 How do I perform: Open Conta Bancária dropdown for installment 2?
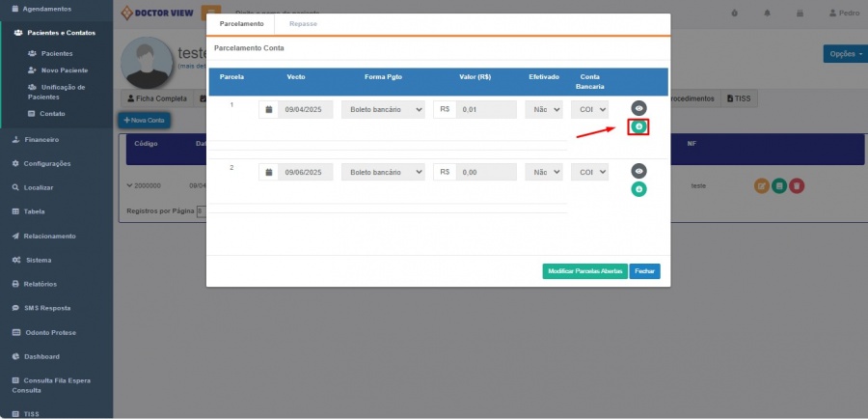coord(589,172)
